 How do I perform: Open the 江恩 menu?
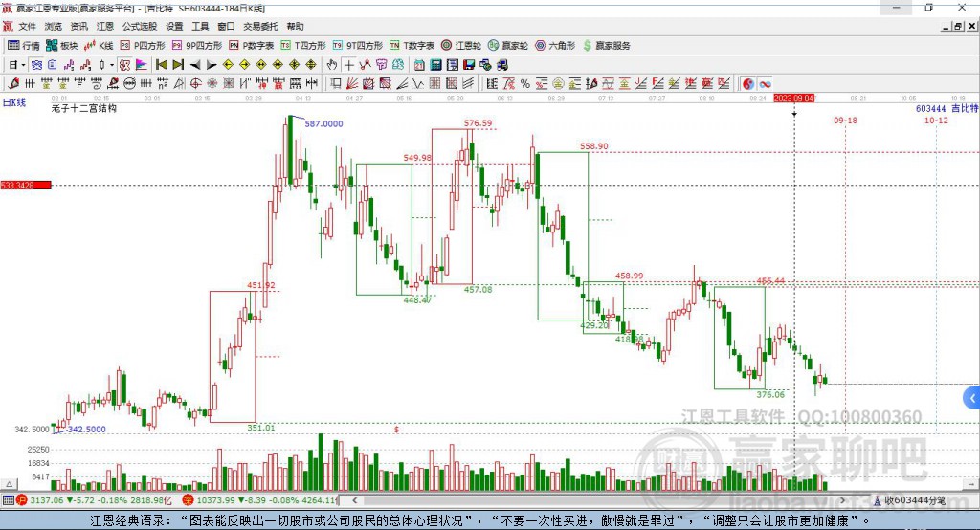pyautogui.click(x=105, y=26)
